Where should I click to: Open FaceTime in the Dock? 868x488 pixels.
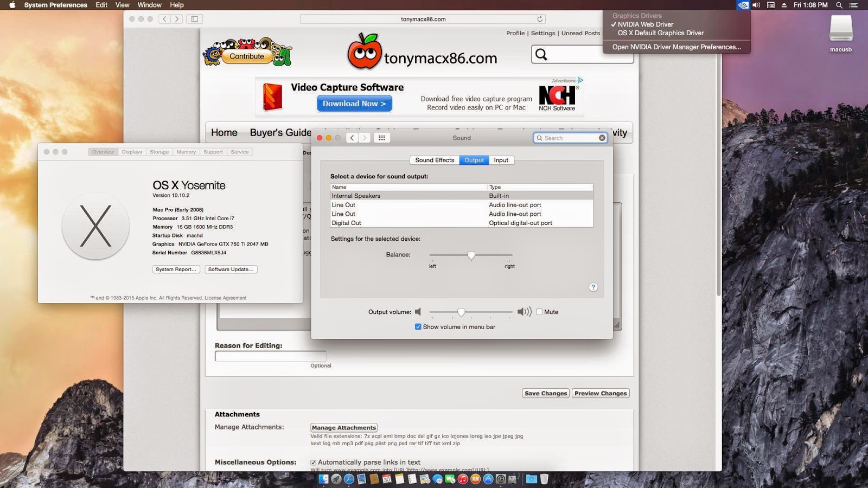point(450,479)
